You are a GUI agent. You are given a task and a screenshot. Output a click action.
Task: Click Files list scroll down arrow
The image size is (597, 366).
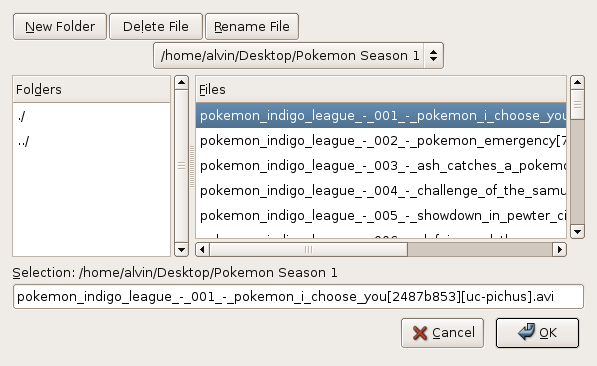tap(578, 231)
